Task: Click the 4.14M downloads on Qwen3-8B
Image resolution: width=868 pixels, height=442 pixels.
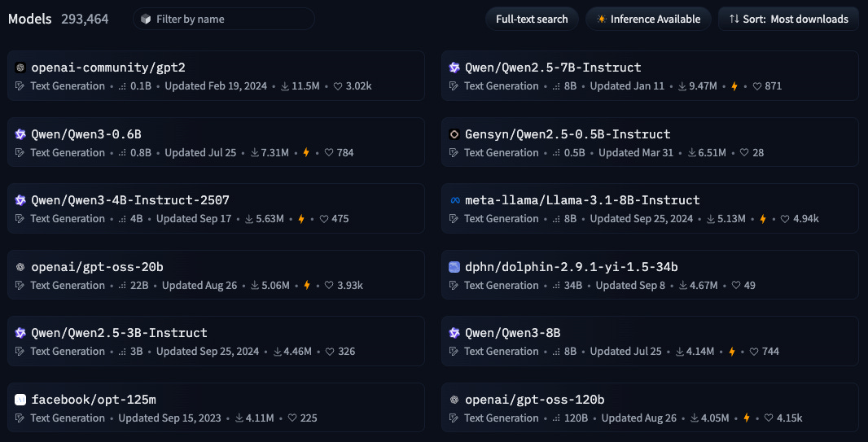Action: (x=700, y=352)
